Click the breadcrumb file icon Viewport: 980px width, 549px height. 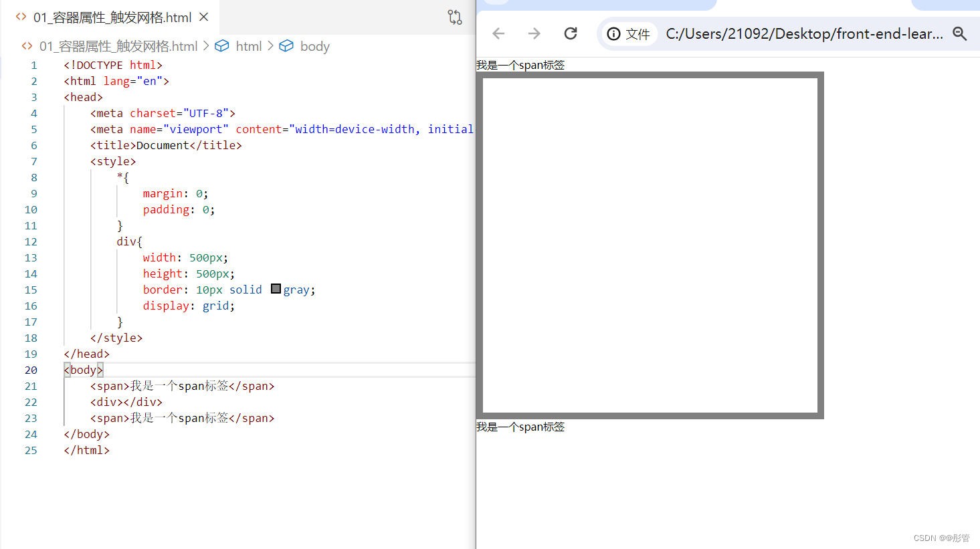pyautogui.click(x=27, y=45)
